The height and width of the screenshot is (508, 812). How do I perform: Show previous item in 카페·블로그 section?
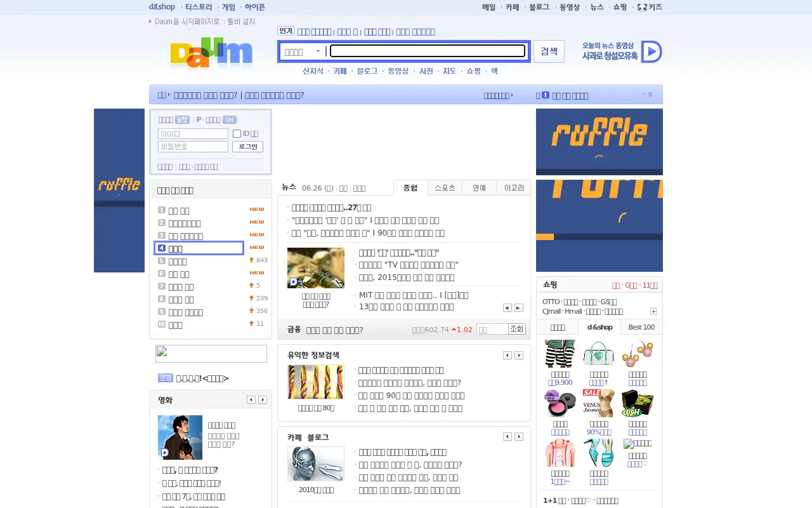coord(507,437)
